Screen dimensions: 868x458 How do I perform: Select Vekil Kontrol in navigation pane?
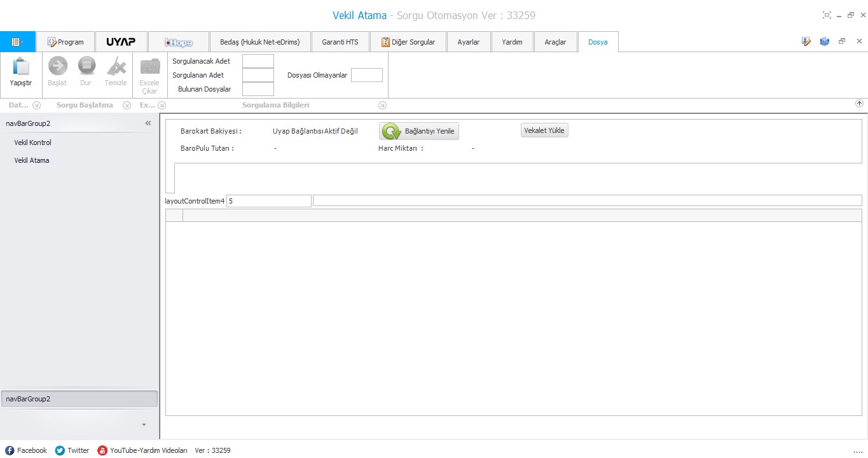[33, 142]
